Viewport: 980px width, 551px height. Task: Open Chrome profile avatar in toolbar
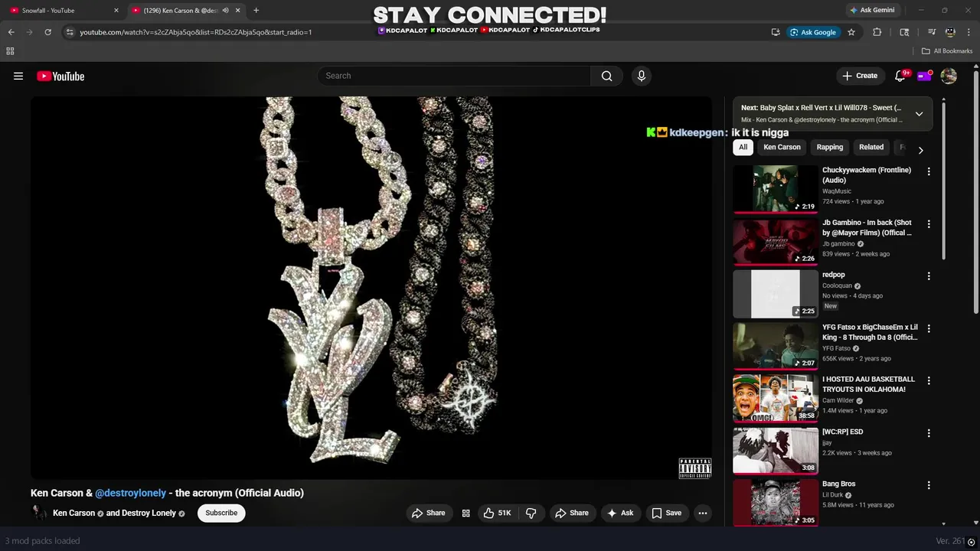coord(950,32)
